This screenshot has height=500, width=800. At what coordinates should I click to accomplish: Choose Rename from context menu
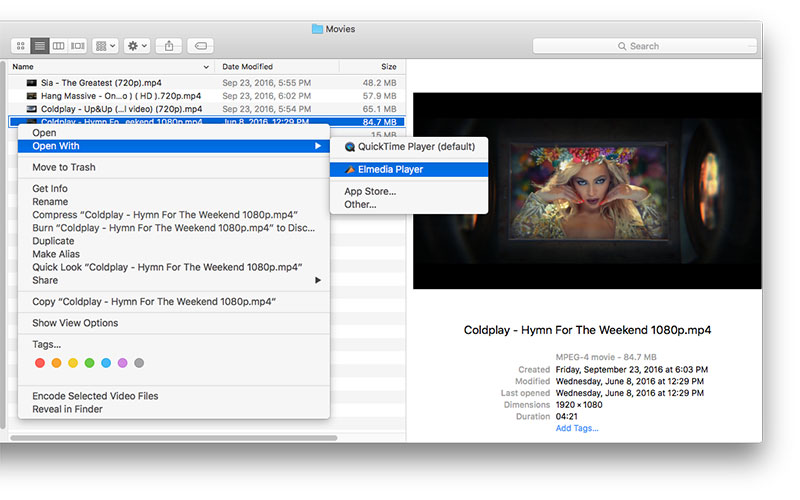[173, 202]
